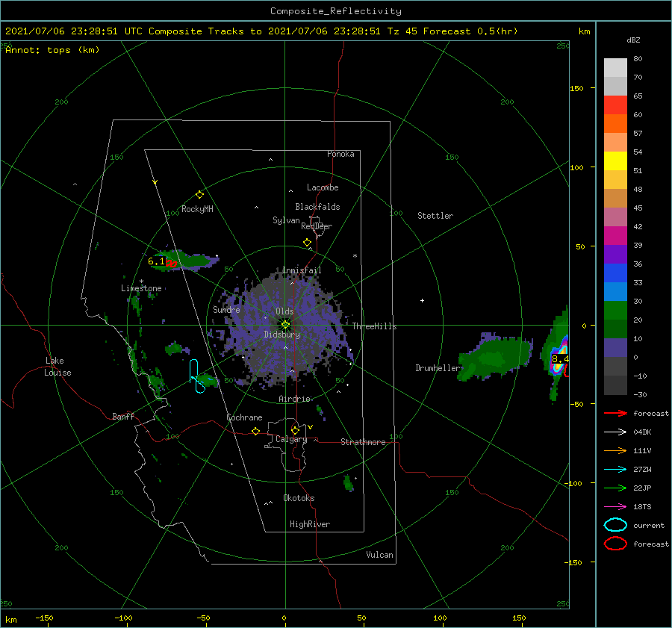Viewport: 672px width, 628px height.
Task: Click the red forecast storm cell near 6.1
Action: pos(171,264)
